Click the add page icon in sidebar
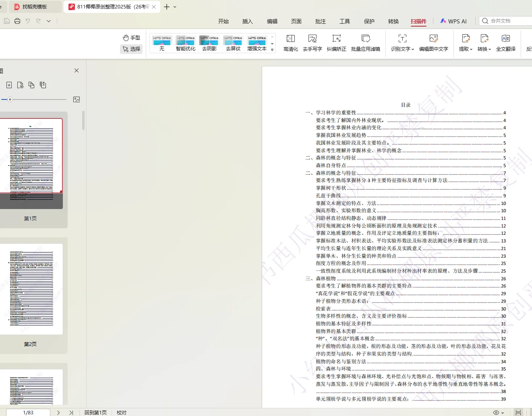This screenshot has height=416, width=532. (9, 85)
